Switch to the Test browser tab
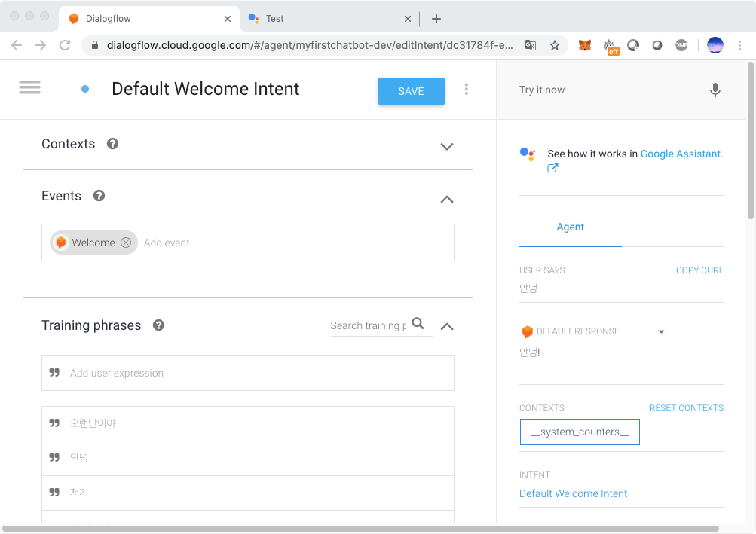756x534 pixels. (329, 19)
